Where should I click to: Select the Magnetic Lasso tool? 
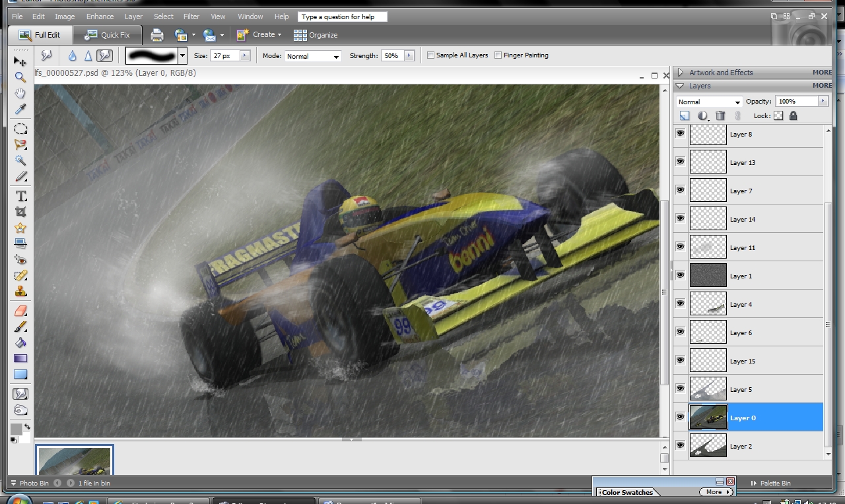[20, 144]
